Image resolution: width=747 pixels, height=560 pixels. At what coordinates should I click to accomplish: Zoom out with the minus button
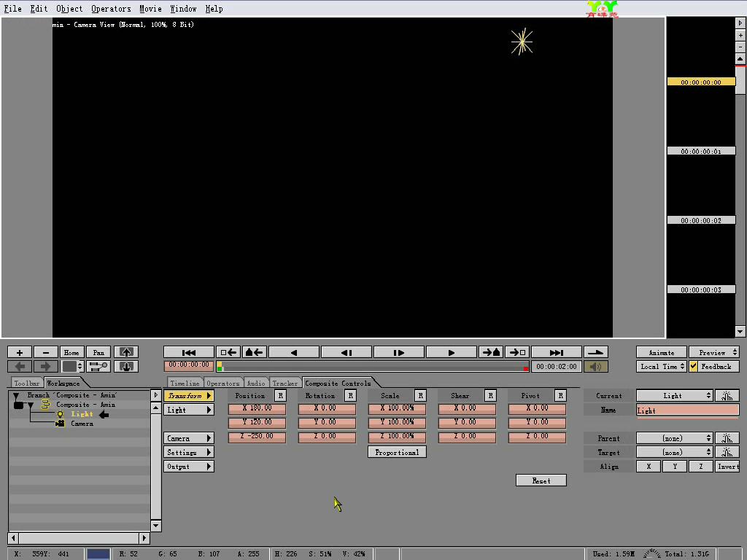pos(46,352)
